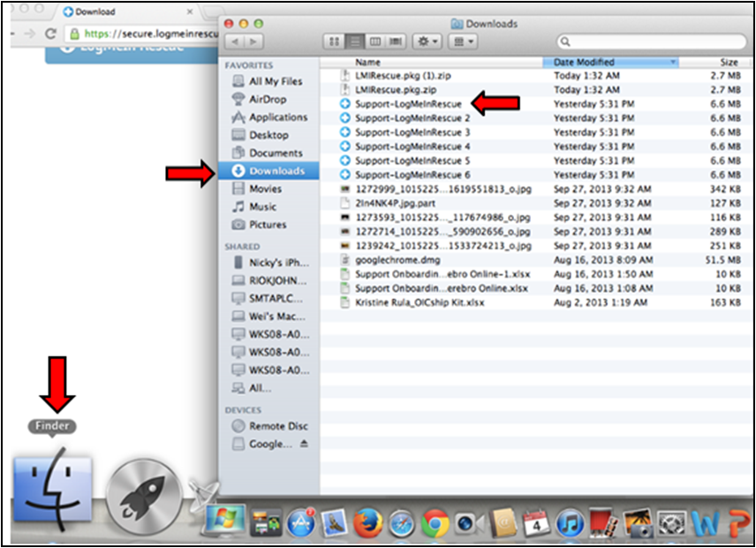Switch Finder to column view
756x548 pixels.
375,42
